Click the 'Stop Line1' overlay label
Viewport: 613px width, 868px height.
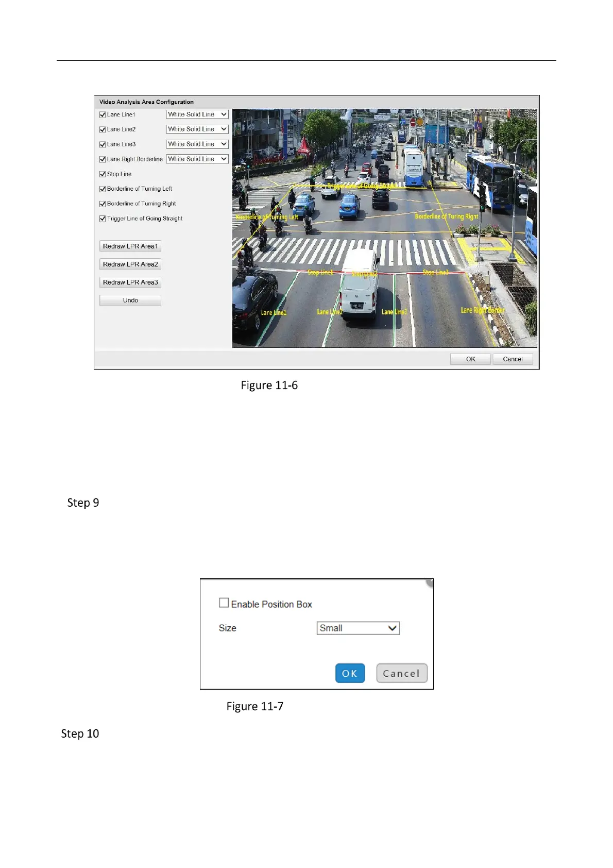click(x=320, y=273)
